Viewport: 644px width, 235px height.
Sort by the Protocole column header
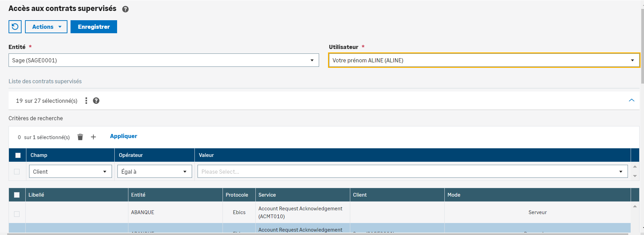pos(237,195)
